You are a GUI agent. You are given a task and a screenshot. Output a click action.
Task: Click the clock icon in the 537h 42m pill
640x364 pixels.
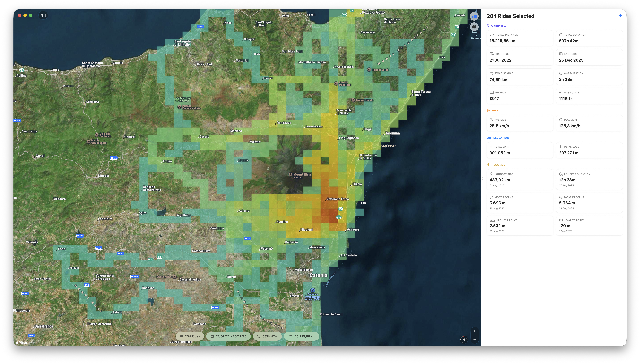pos(259,336)
